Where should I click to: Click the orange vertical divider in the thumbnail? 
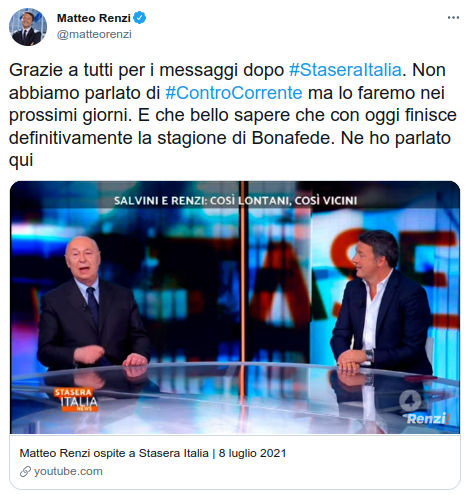tap(243, 272)
